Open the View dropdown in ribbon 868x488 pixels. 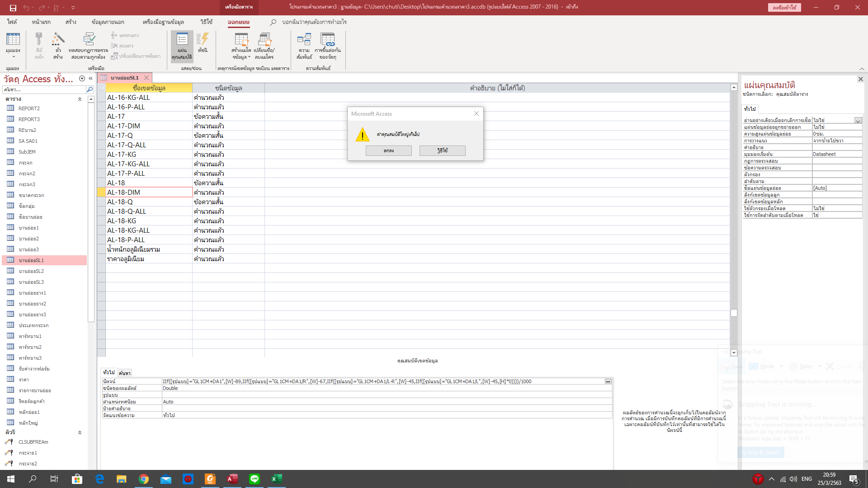pos(13,56)
